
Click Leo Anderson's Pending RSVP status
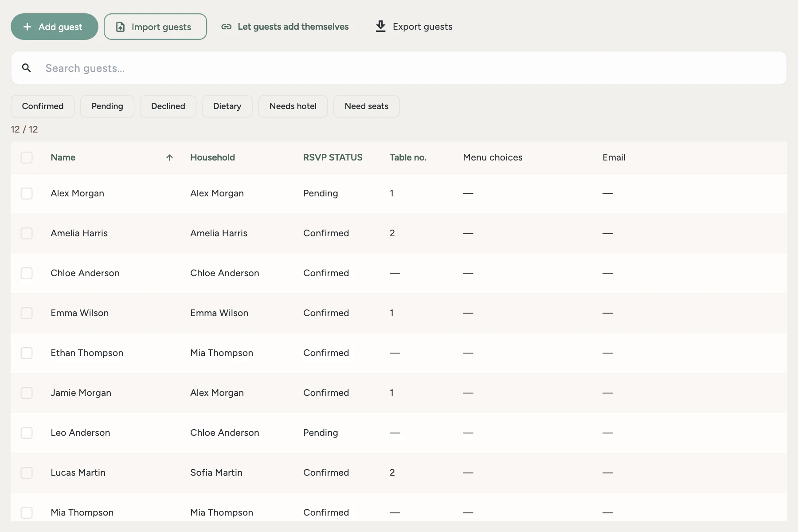(321, 433)
